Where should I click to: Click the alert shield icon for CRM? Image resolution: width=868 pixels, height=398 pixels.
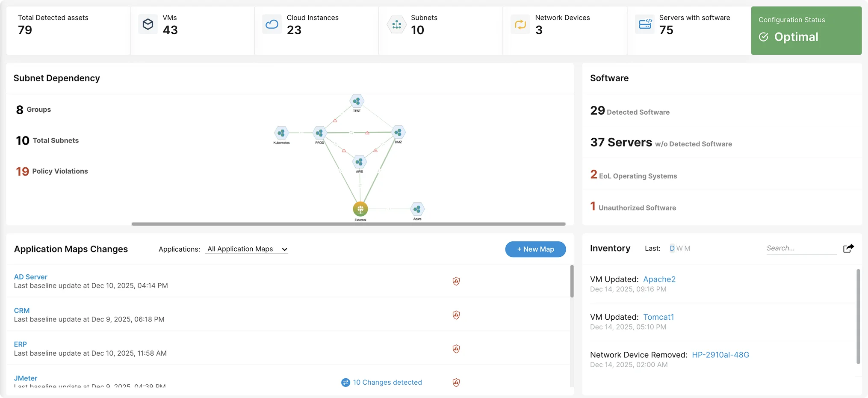point(456,315)
